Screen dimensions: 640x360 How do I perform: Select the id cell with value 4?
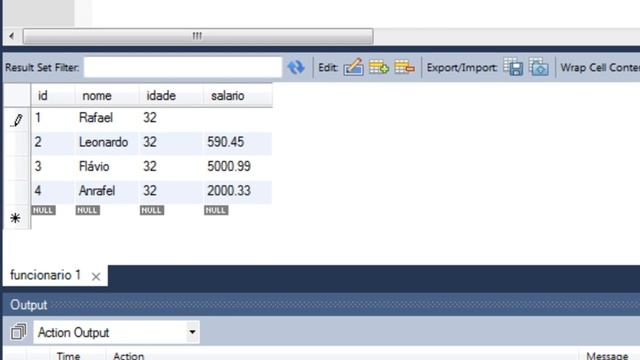[53, 191]
